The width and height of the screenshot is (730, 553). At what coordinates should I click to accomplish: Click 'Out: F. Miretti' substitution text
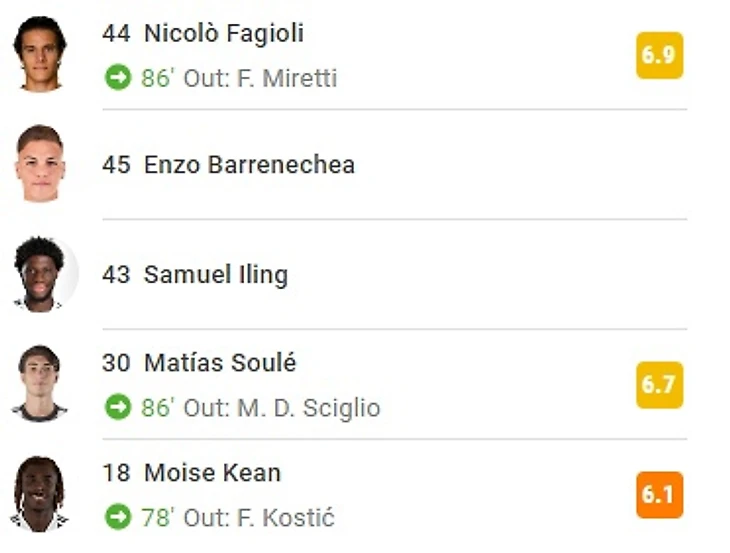(260, 78)
